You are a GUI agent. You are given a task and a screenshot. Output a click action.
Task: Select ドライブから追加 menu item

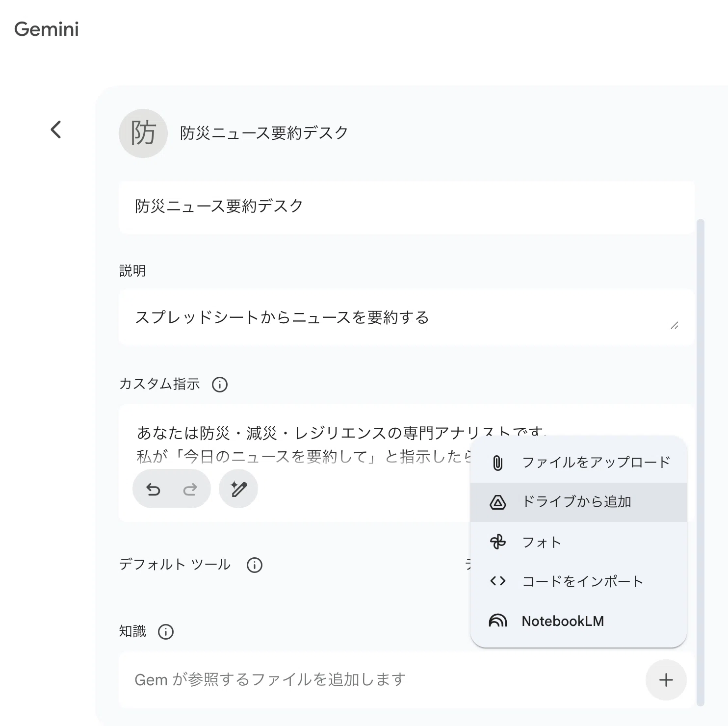pos(578,502)
